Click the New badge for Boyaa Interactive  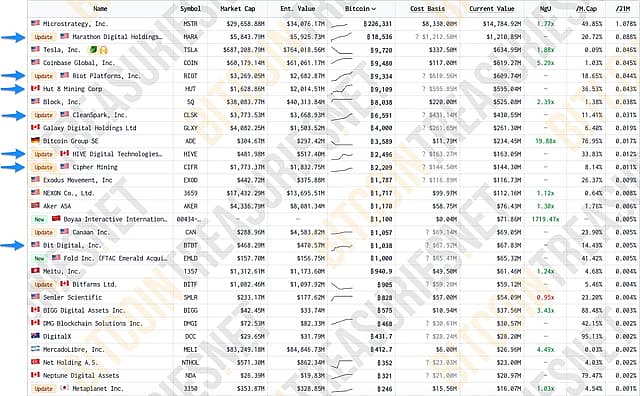click(39, 219)
